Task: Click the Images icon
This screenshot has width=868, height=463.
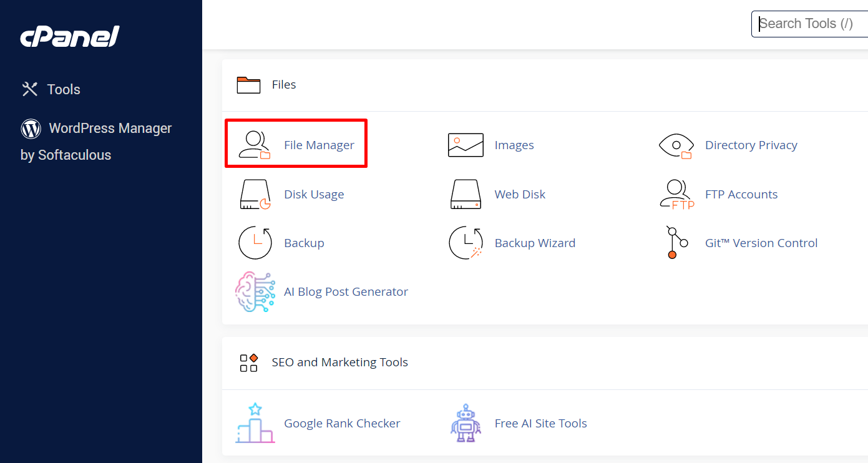Action: coord(466,145)
